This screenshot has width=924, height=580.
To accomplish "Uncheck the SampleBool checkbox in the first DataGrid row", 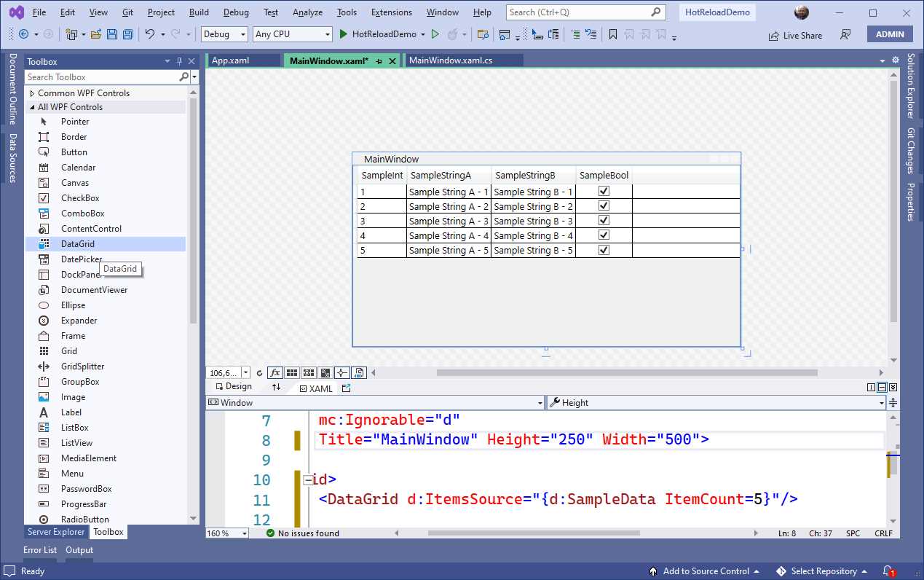I will [604, 191].
